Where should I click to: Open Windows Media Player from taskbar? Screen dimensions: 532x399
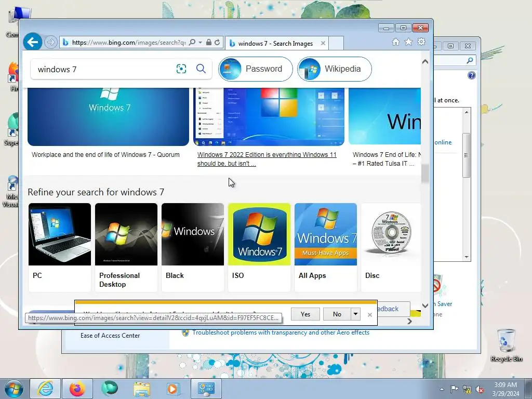pos(173,389)
